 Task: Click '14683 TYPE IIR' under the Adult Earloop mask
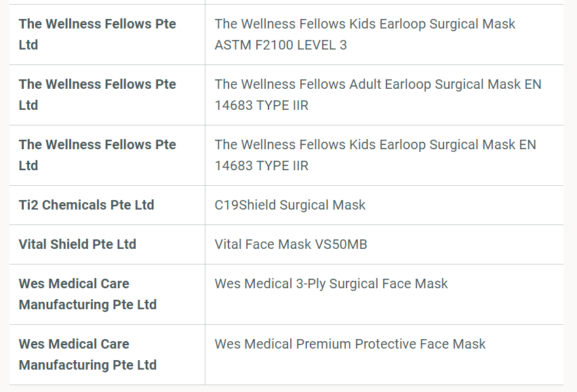coord(262,106)
